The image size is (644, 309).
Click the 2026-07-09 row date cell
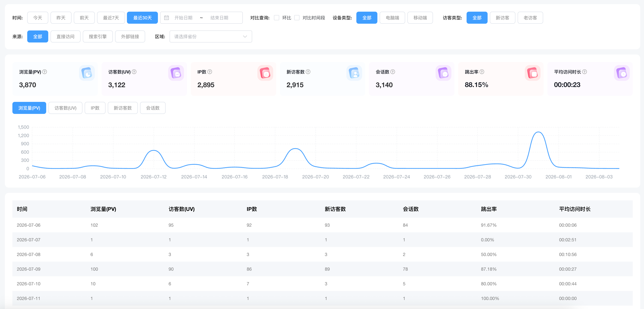coord(29,269)
